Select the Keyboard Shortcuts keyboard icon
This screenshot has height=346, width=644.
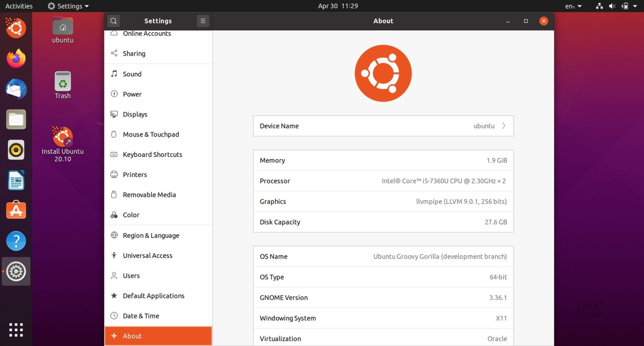tap(114, 154)
